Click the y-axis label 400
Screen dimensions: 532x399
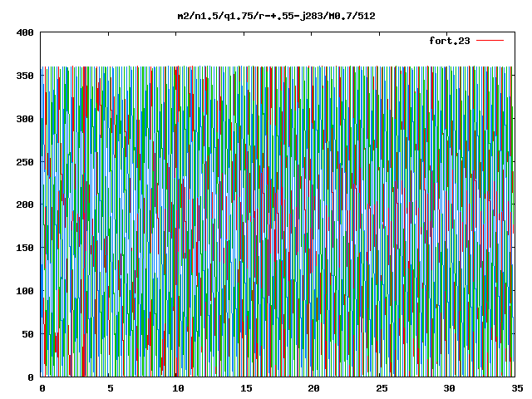pyautogui.click(x=25, y=32)
